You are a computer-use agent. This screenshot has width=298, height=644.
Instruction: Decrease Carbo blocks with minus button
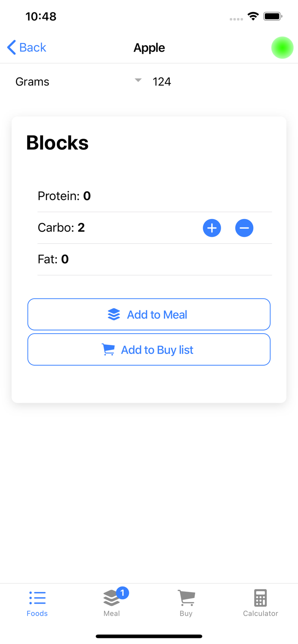click(244, 228)
